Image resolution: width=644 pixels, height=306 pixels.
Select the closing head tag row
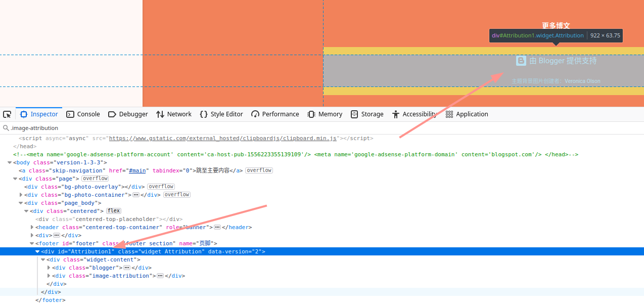pyautogui.click(x=322, y=146)
